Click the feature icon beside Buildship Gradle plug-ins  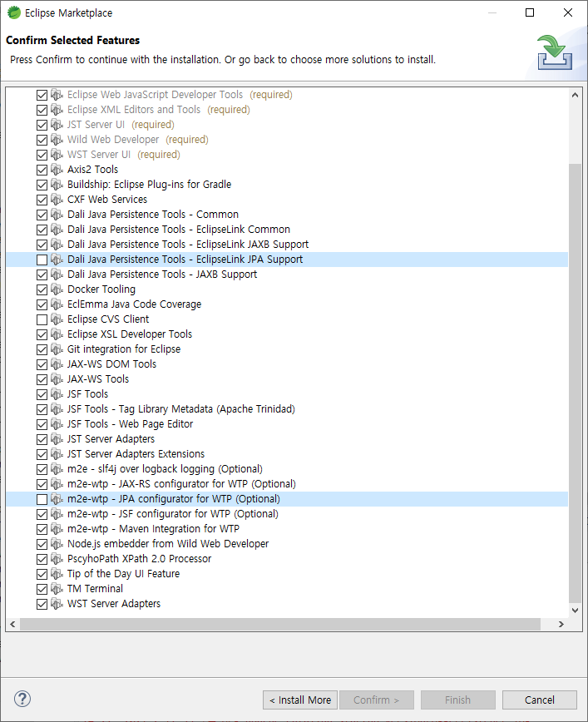pos(57,185)
